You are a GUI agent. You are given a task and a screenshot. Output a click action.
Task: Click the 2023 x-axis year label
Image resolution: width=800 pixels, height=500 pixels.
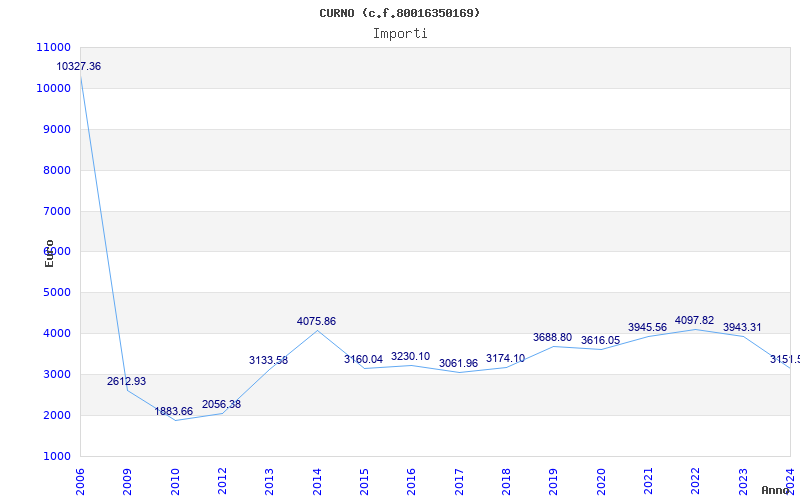743,482
